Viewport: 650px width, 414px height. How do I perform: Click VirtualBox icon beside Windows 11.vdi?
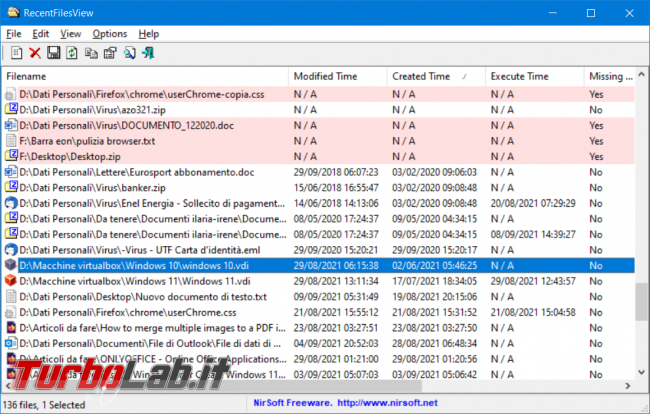pos(10,281)
